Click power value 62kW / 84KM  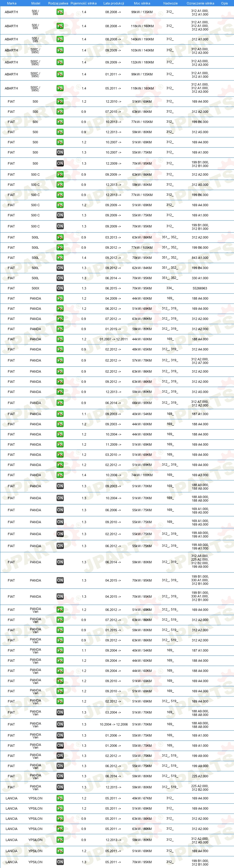click(x=142, y=268)
